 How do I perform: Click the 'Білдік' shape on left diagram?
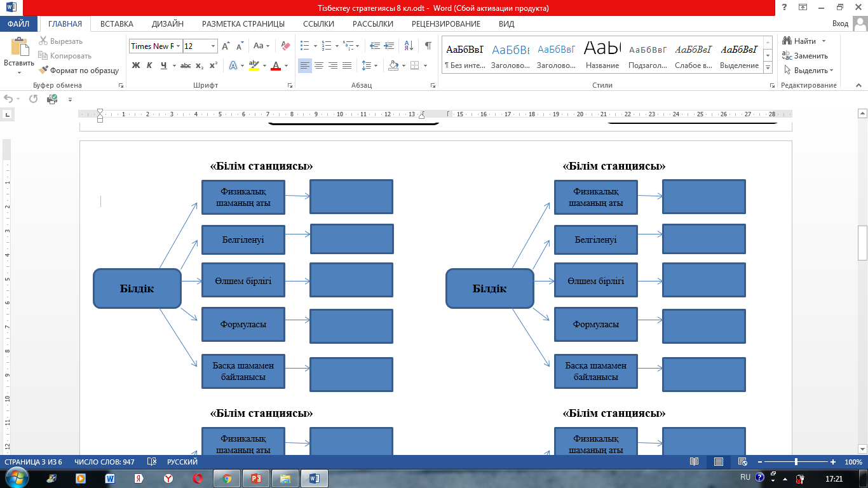tap(137, 288)
